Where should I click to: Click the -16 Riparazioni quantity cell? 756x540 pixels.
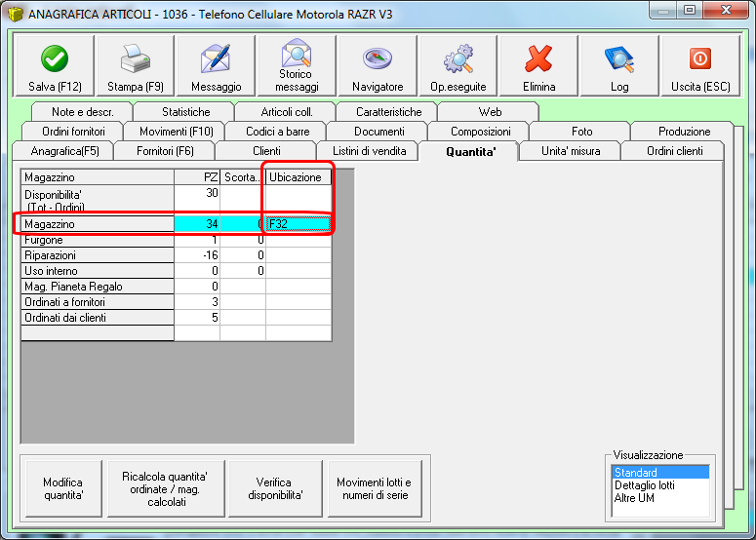(x=197, y=255)
